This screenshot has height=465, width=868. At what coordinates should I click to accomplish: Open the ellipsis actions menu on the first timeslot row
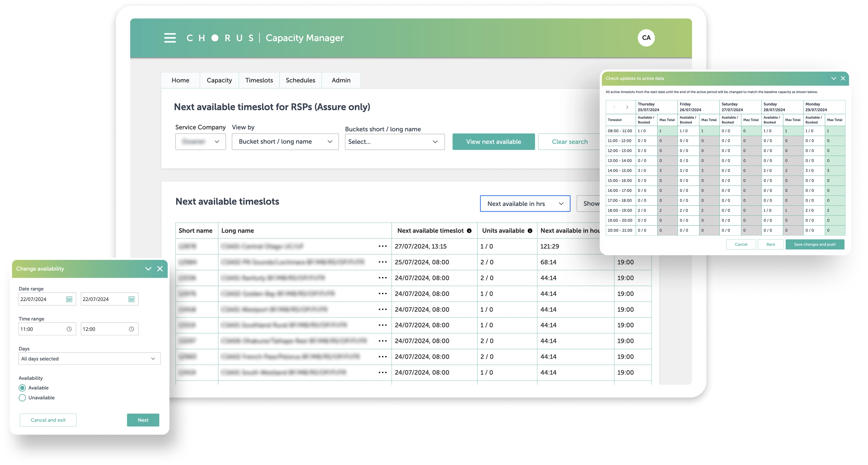382,246
